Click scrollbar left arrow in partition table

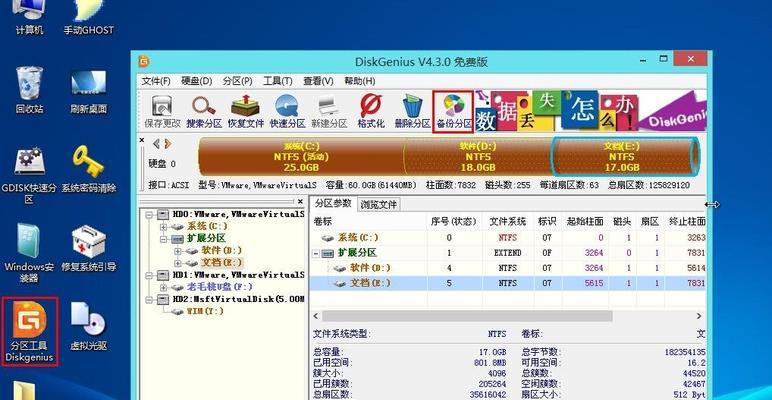tap(316, 316)
